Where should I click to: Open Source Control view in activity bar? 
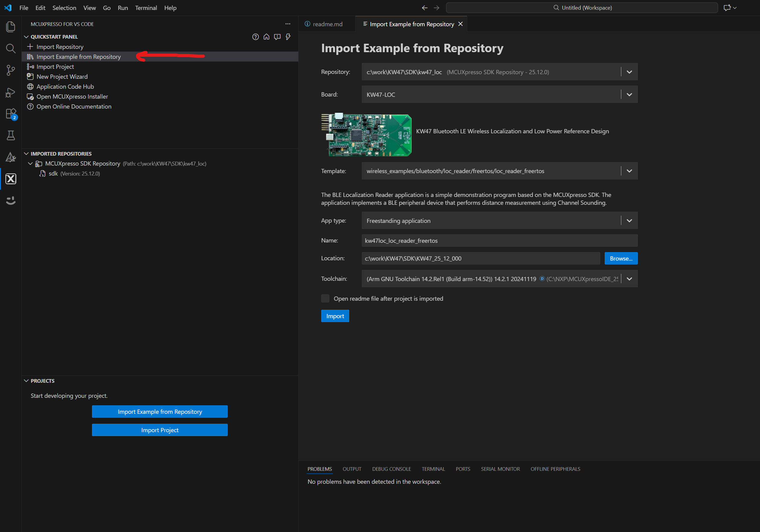(11, 70)
